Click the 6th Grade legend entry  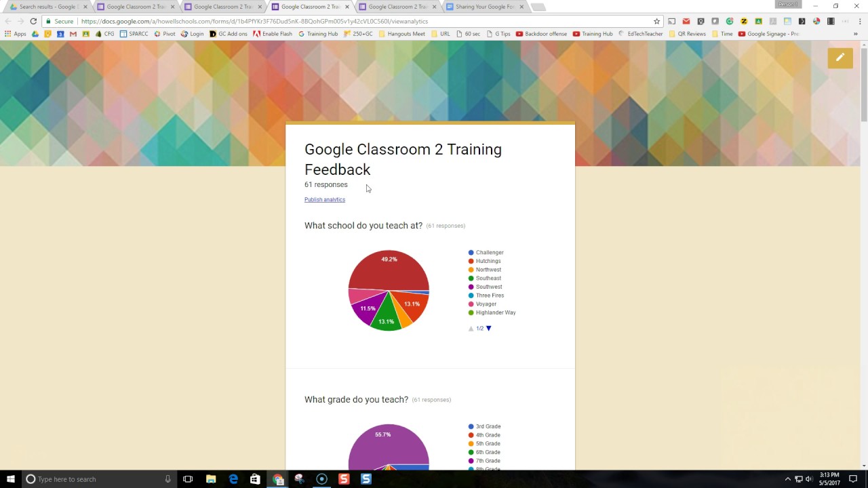(484, 452)
